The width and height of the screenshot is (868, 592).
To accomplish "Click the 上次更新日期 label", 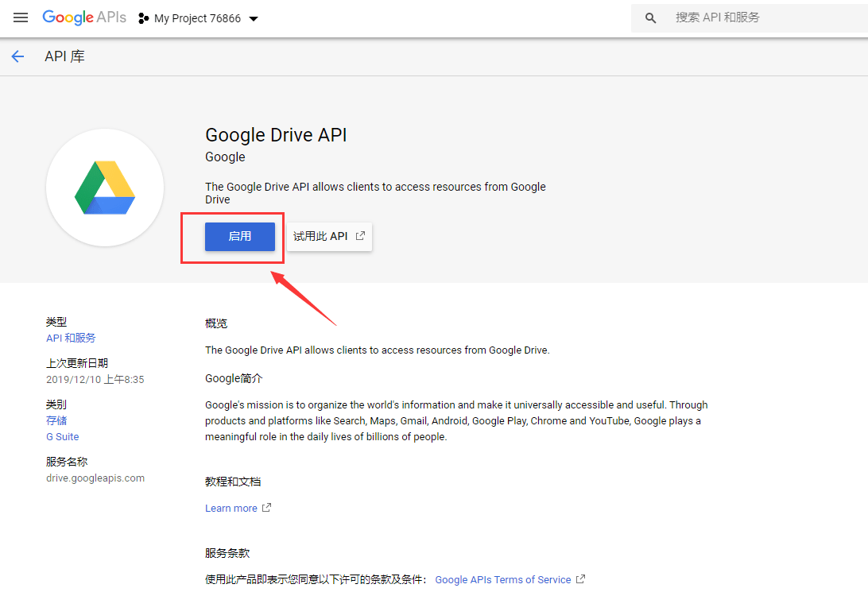I will 77,363.
